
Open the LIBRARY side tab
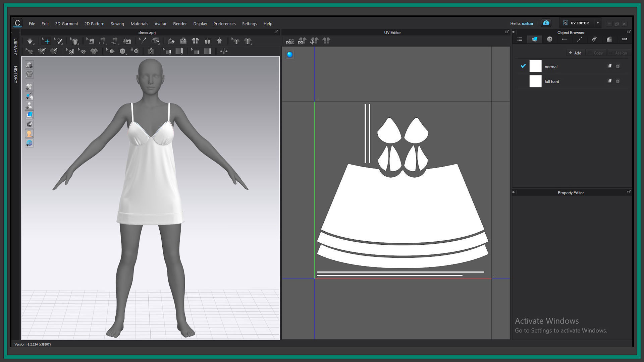tap(15, 47)
